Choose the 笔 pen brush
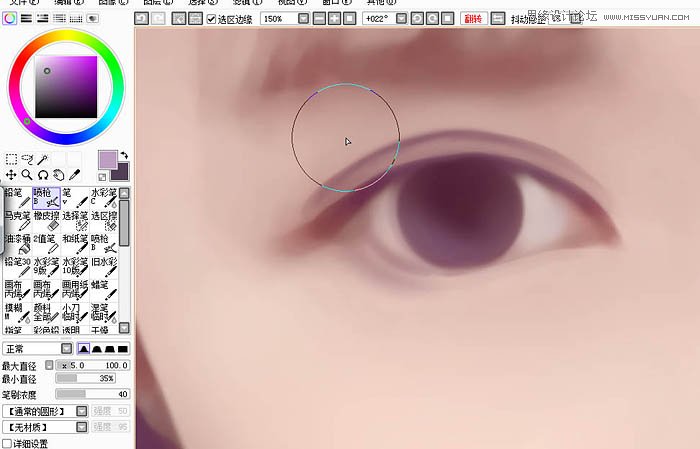 tap(75, 198)
